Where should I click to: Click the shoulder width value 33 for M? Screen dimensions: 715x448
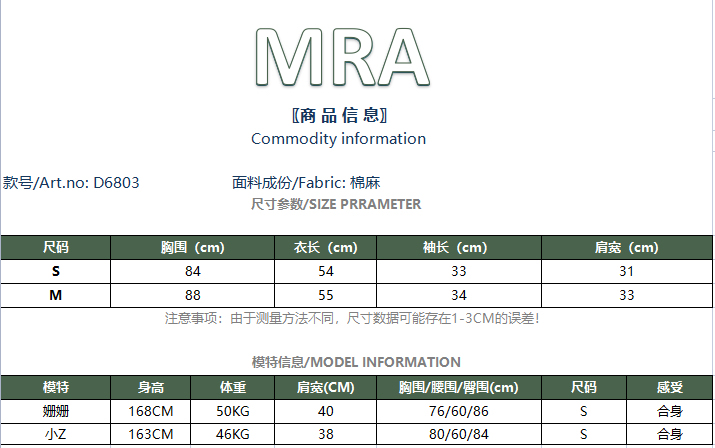coord(627,295)
